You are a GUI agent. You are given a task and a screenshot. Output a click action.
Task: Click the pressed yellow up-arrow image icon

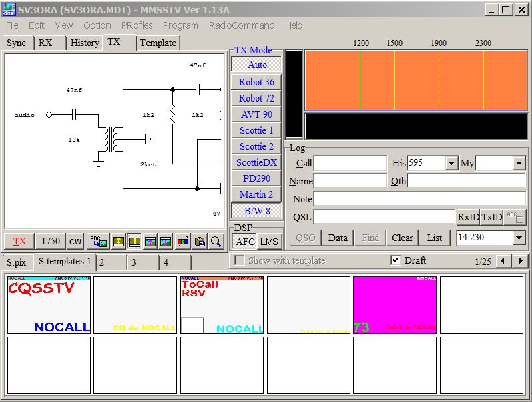coord(134,242)
